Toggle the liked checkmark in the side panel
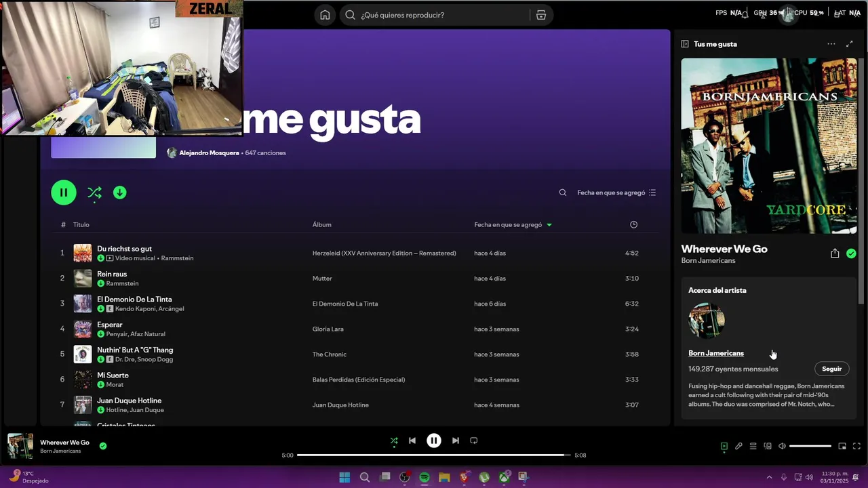The height and width of the screenshot is (488, 868). tap(851, 253)
